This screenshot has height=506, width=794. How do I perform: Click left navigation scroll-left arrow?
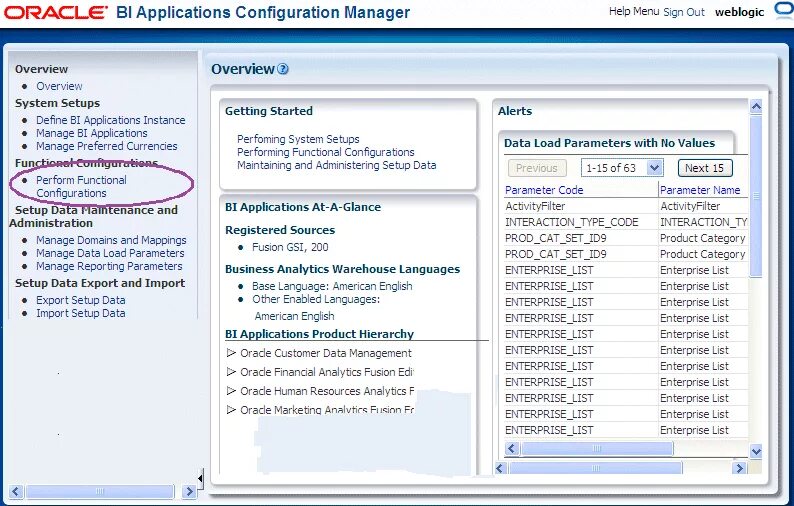click(16, 491)
